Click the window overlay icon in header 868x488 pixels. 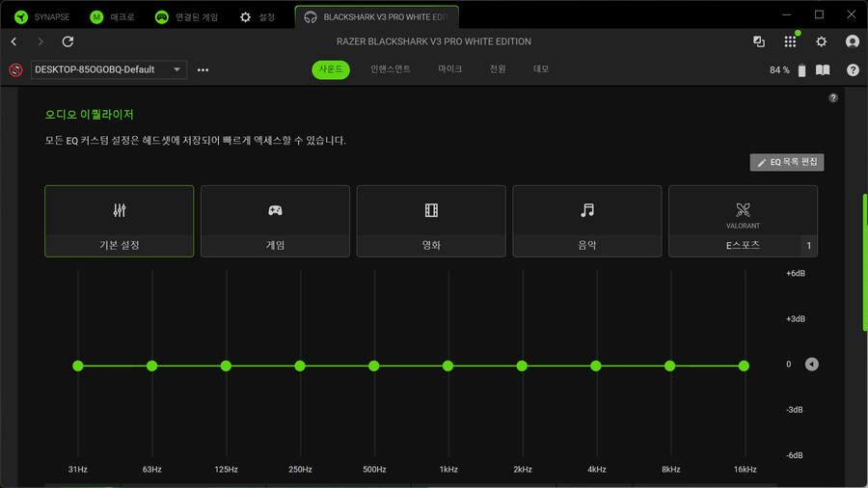coord(759,41)
